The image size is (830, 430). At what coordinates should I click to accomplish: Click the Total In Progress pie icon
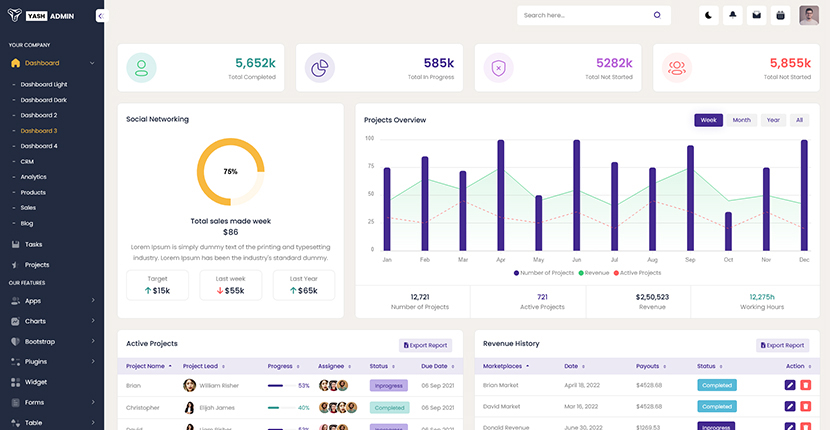coord(320,68)
